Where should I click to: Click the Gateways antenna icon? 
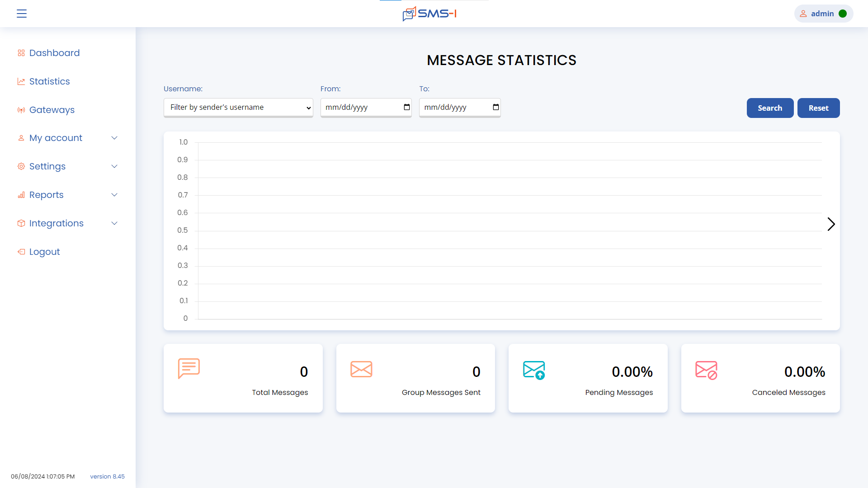pyautogui.click(x=21, y=110)
